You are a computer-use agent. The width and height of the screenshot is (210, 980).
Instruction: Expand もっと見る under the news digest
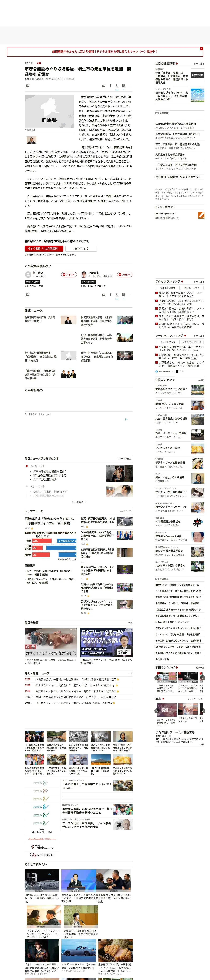(x=79, y=502)
